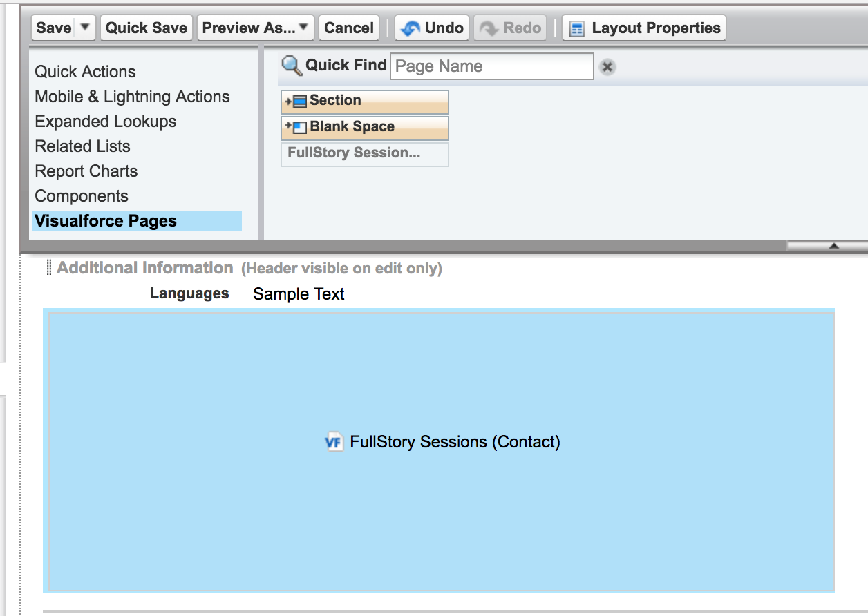Viewport: 868px width, 616px height.
Task: Click the greyed FullStory Session palette item
Action: (x=365, y=154)
